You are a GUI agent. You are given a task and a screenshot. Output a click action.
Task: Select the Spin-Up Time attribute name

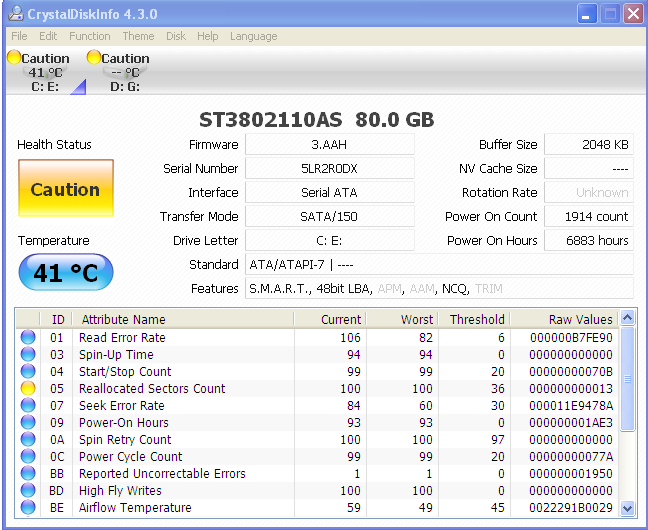pyautogui.click(x=116, y=355)
